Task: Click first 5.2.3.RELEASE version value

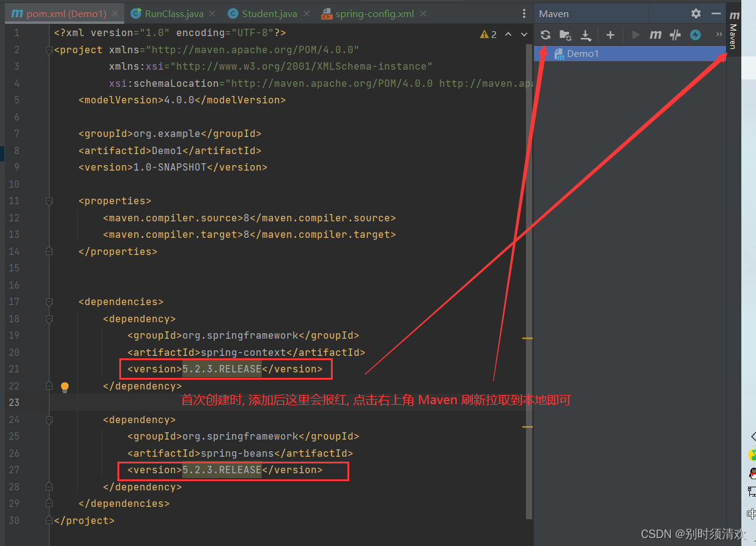Action: [x=222, y=369]
